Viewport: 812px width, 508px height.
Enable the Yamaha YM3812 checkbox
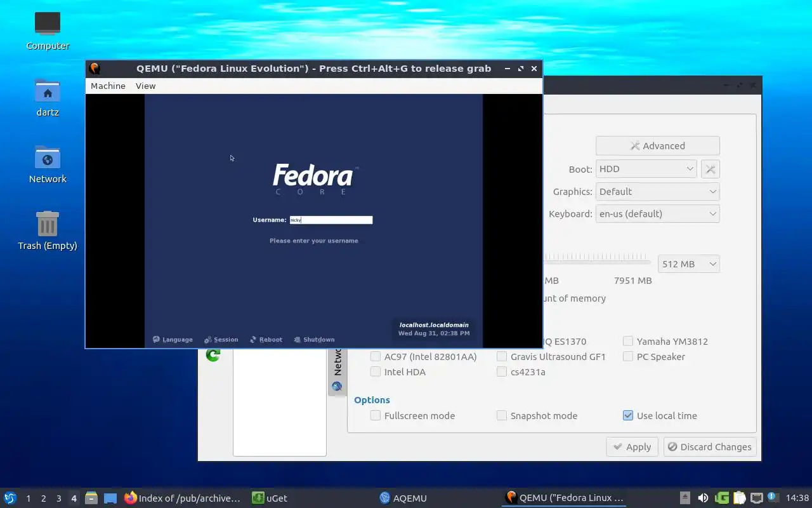pos(628,342)
